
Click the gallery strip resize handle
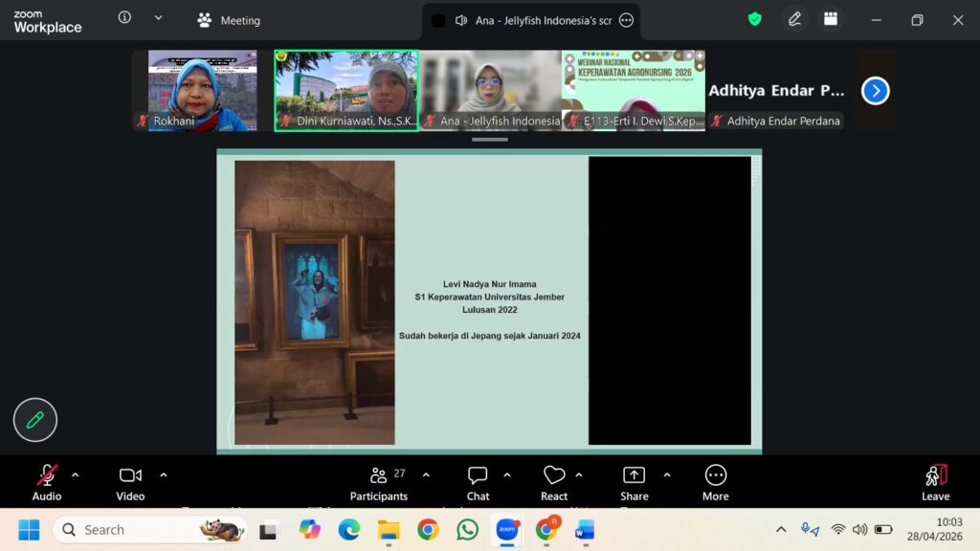[489, 140]
